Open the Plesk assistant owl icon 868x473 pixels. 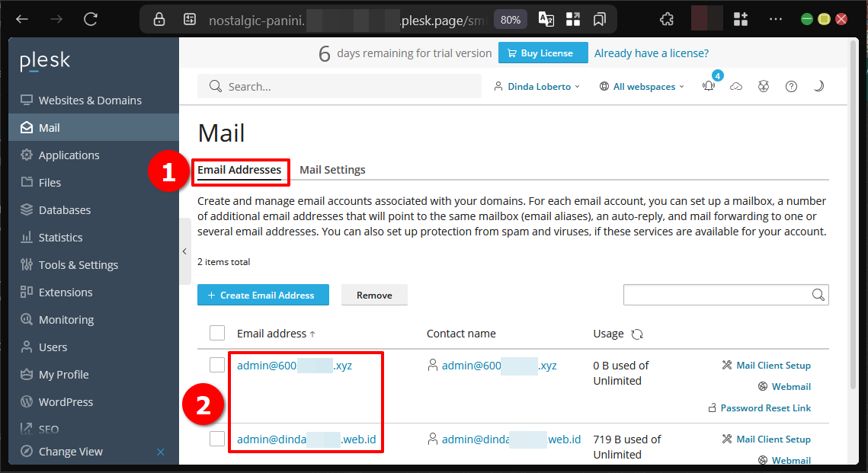764,86
